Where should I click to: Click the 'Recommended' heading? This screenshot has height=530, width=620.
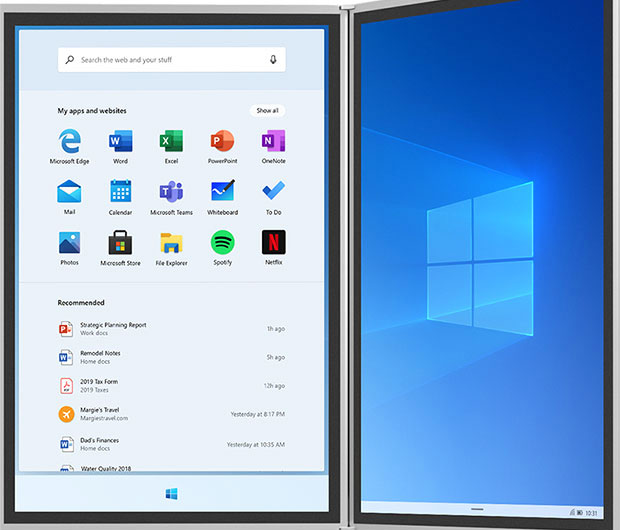click(x=81, y=303)
